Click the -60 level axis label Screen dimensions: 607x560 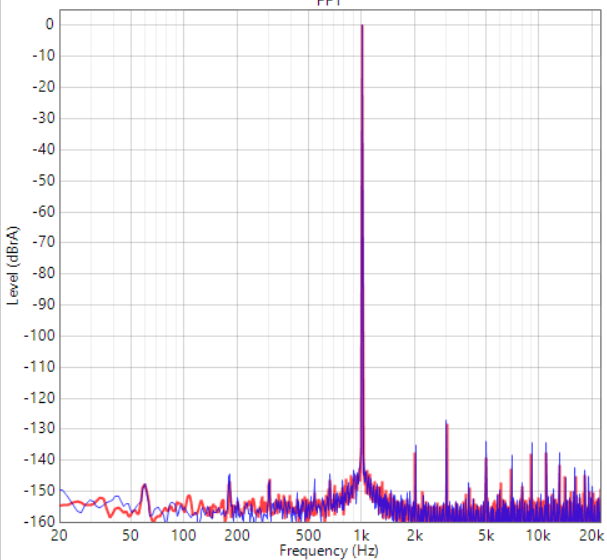click(44, 212)
